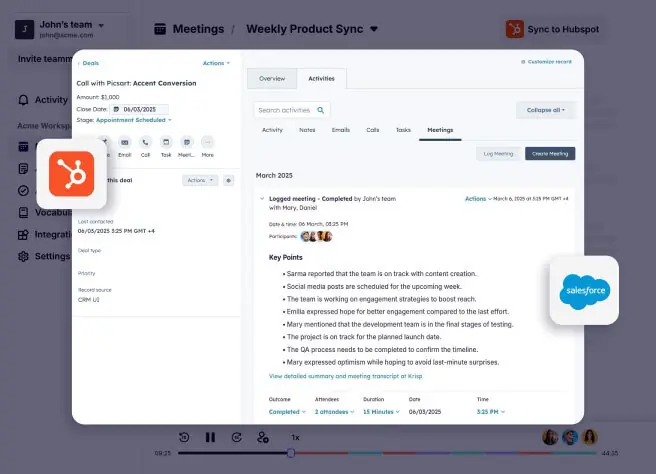Click the speaker settings icon in player
Screen dimensions: 656x474
click(263, 438)
